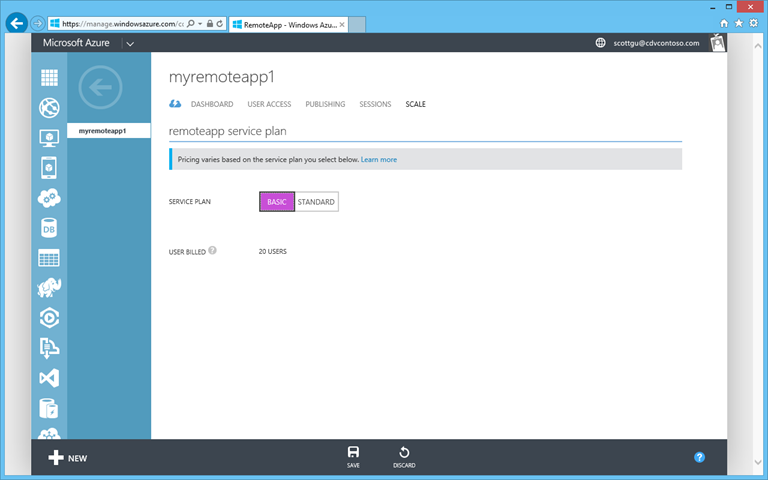Switch to the SESSIONS tab
The image size is (768, 480).
[375, 104]
